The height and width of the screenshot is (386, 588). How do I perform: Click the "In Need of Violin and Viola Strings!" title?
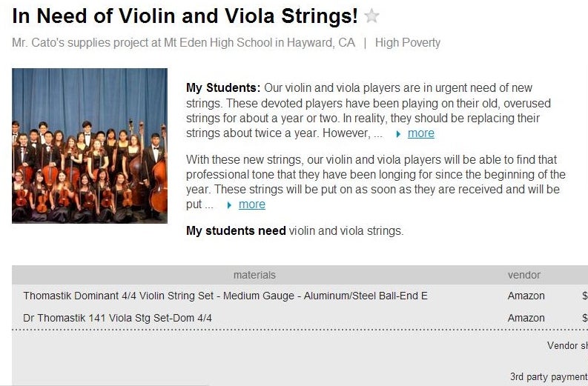[185, 16]
